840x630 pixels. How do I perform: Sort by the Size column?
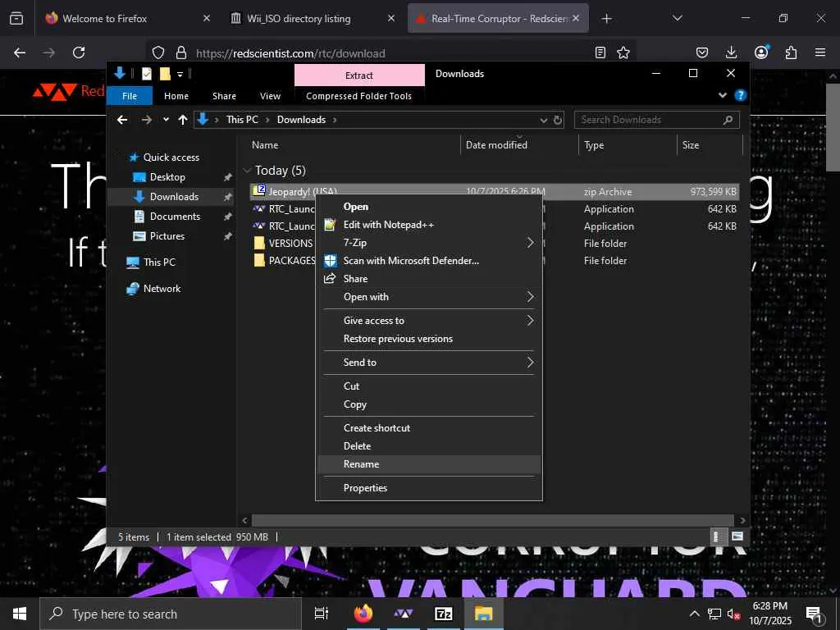coord(710,145)
